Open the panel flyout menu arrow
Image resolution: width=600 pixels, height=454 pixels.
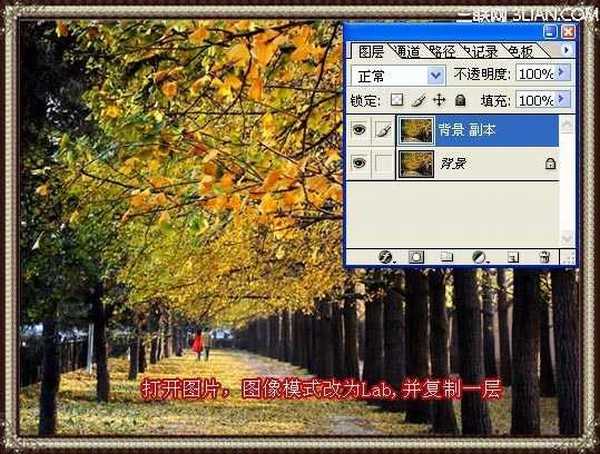click(567, 48)
